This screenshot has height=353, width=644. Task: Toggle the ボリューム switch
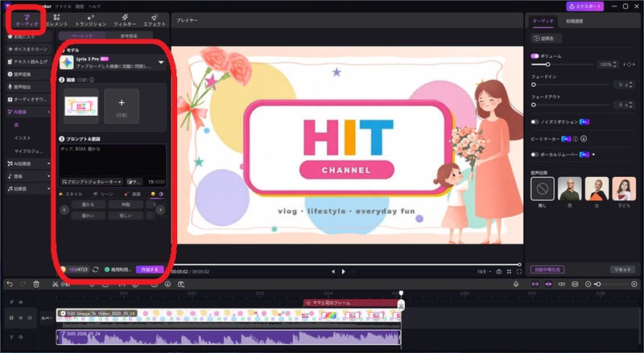pos(535,55)
